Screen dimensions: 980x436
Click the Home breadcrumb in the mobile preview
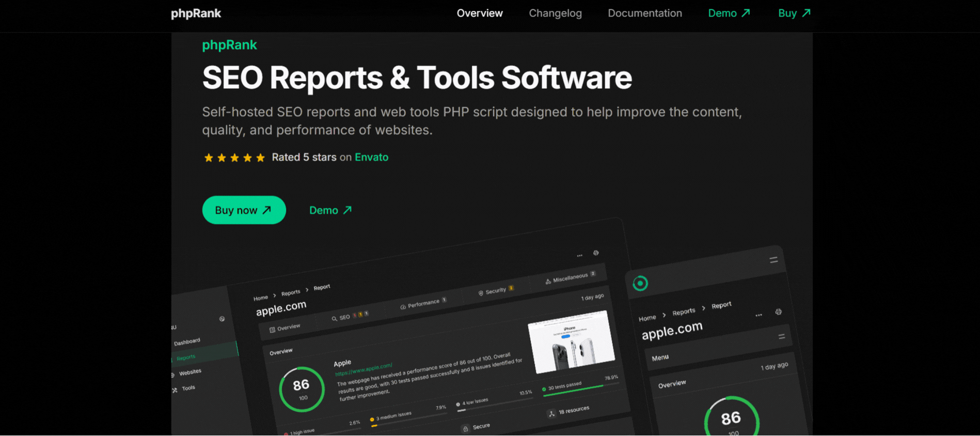point(647,318)
